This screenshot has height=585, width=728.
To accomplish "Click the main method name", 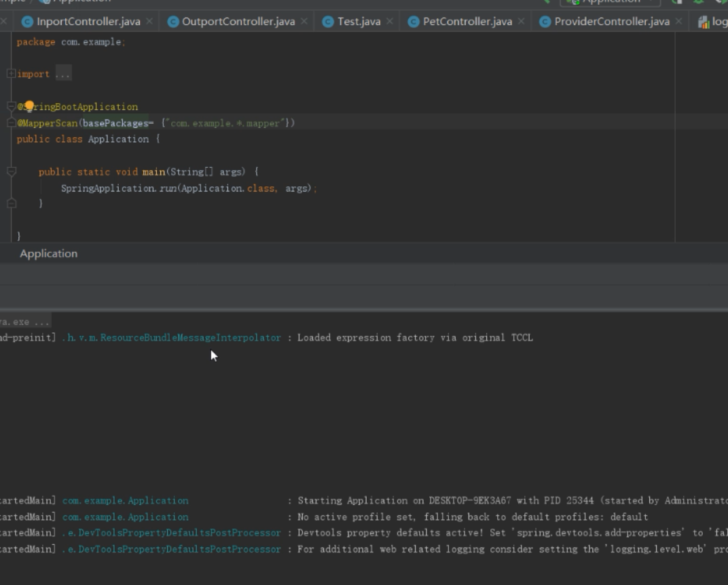I will click(153, 172).
